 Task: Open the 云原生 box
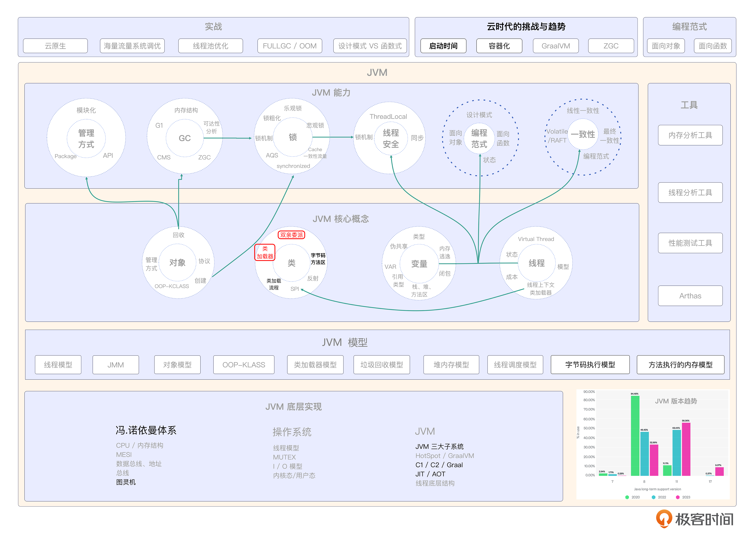55,46
